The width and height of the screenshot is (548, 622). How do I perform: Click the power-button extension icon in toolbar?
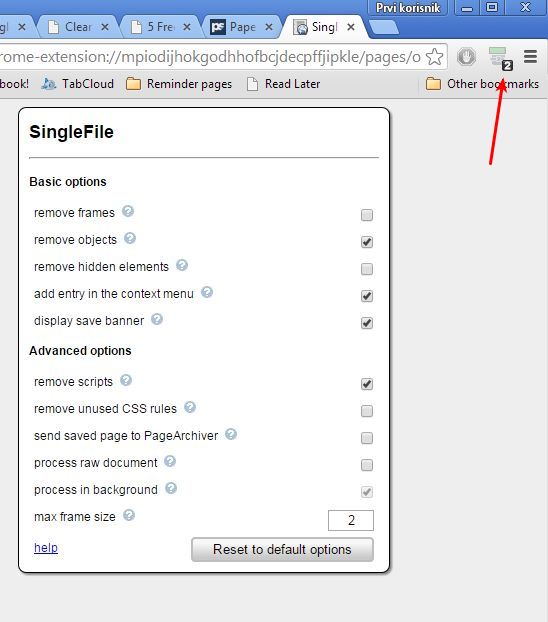point(466,57)
